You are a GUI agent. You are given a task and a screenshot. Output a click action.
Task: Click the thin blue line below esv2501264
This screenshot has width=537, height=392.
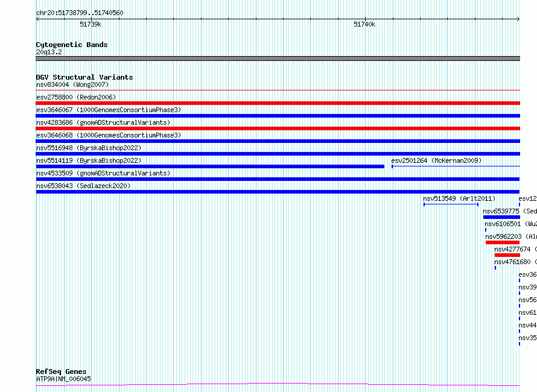point(456,166)
